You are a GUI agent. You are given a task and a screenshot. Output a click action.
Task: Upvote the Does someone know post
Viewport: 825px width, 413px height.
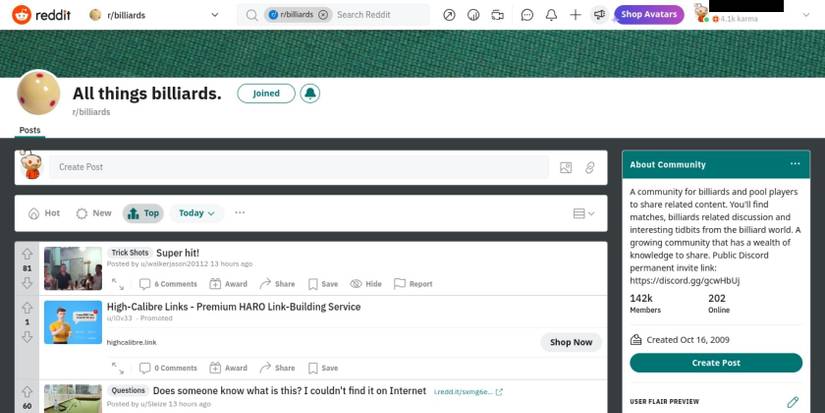click(x=27, y=392)
